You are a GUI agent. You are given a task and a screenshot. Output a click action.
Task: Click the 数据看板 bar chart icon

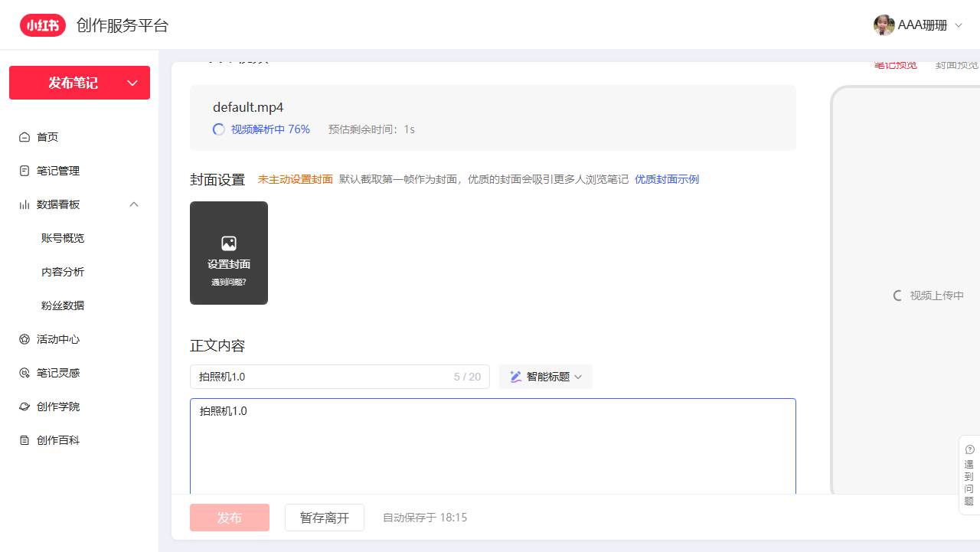(24, 204)
